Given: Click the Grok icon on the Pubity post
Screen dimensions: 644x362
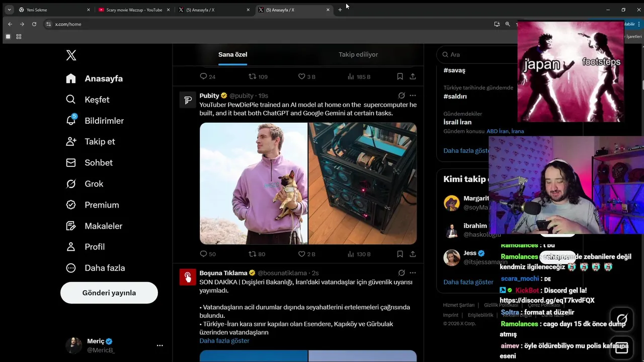Looking at the screenshot, I should pyautogui.click(x=401, y=96).
